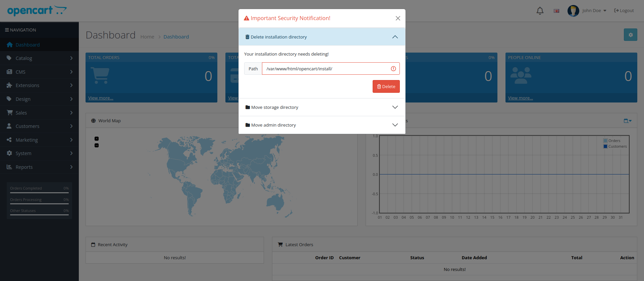Expand the Move storage directory section
644x281 pixels.
[322, 107]
